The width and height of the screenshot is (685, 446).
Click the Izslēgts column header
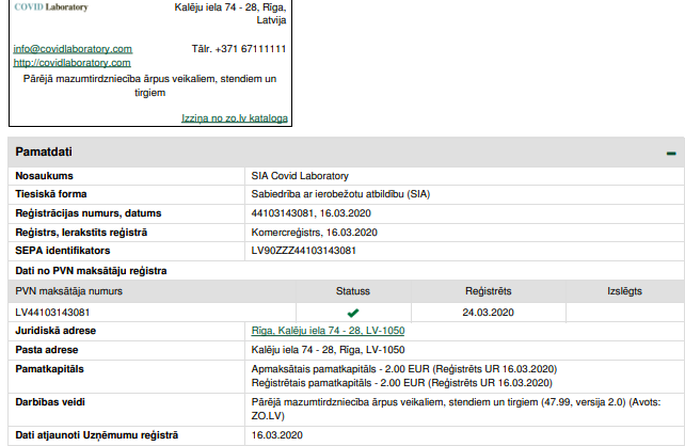pos(625,291)
